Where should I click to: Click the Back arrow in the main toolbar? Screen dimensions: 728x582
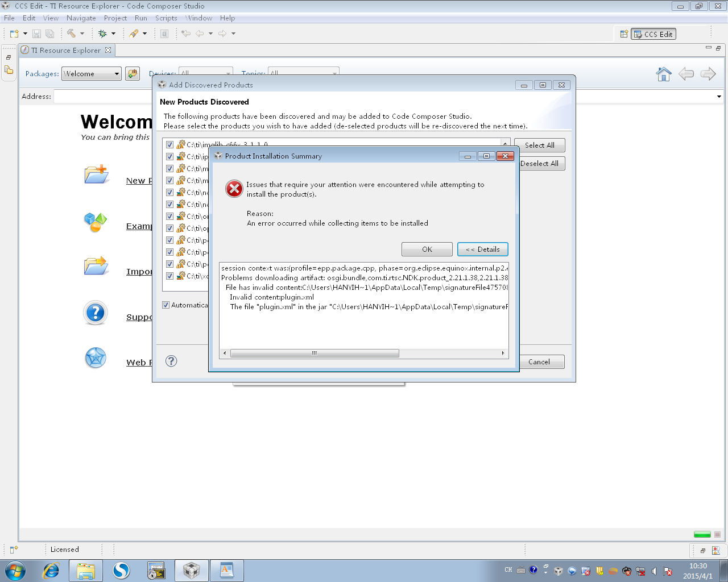(x=200, y=34)
